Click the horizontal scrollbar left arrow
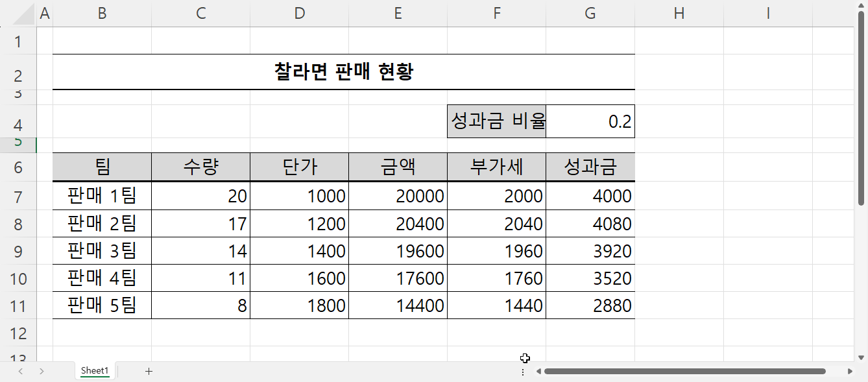Viewport: 868px width, 382px height. pos(538,372)
